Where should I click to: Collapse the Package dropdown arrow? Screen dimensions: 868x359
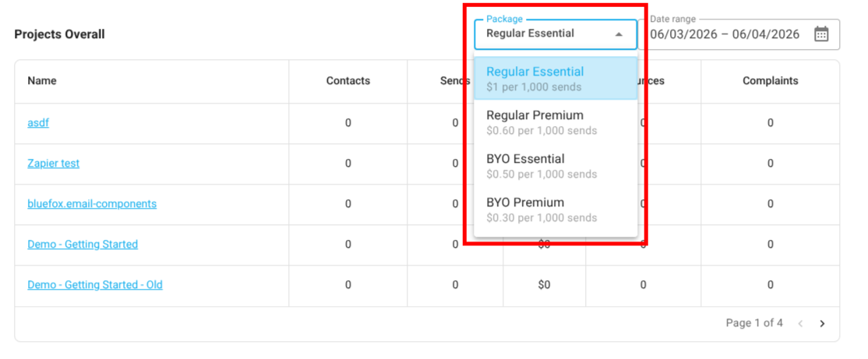pyautogui.click(x=619, y=34)
